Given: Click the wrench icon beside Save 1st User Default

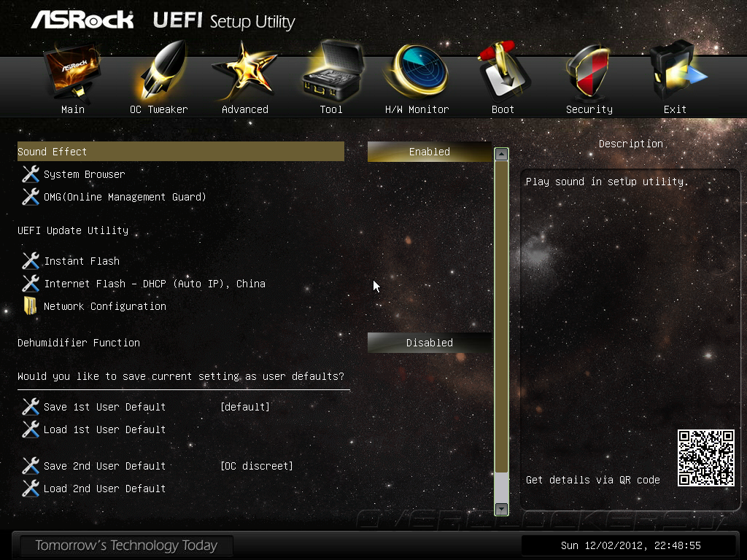Looking at the screenshot, I should [31, 407].
